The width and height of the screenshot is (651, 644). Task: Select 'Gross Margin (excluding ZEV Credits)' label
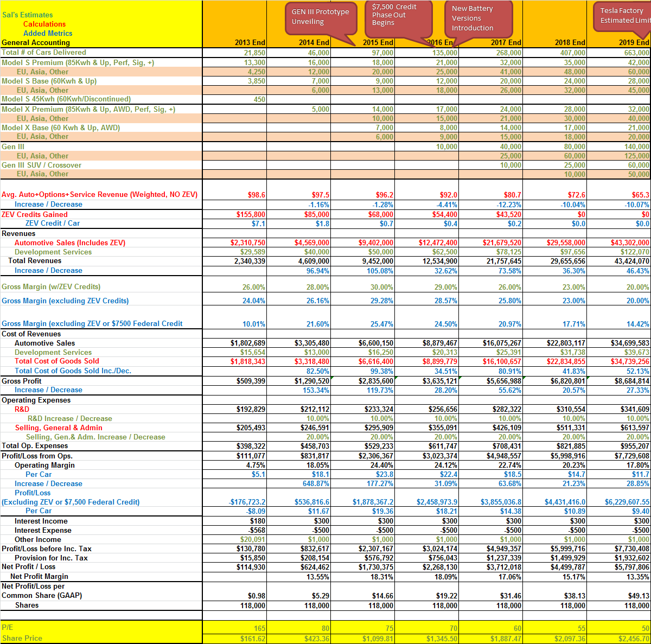click(x=65, y=301)
